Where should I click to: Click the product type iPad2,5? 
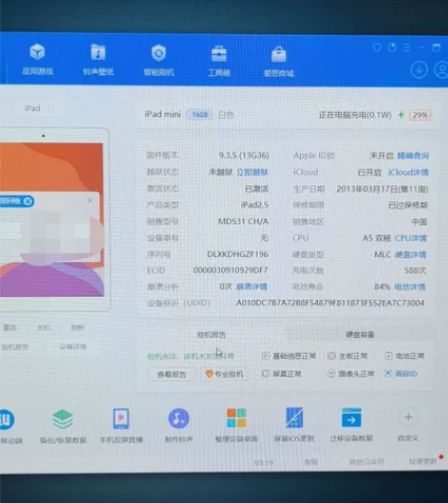pyautogui.click(x=254, y=205)
